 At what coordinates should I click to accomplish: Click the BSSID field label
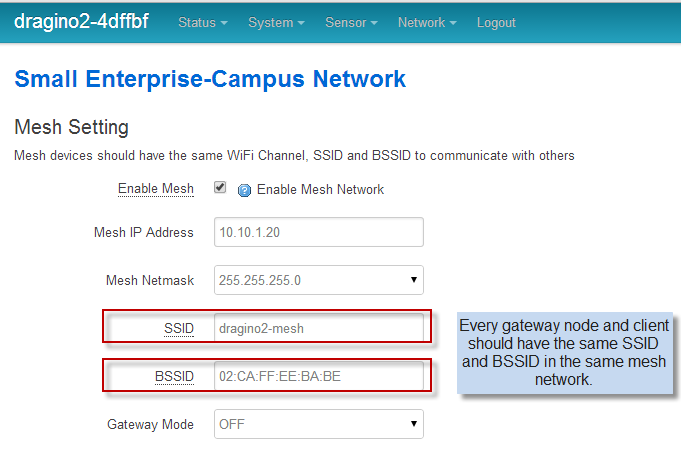click(x=175, y=376)
